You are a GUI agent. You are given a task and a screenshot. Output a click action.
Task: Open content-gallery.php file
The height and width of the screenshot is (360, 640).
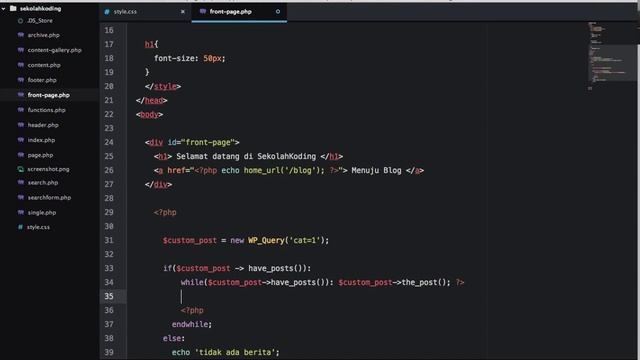[x=54, y=50]
